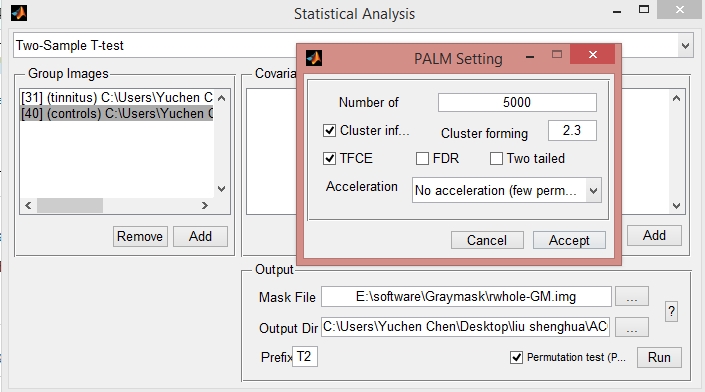Viewport: 705px width, 392px height.
Task: Toggle the Permutation test checkbox
Action: [x=516, y=358]
